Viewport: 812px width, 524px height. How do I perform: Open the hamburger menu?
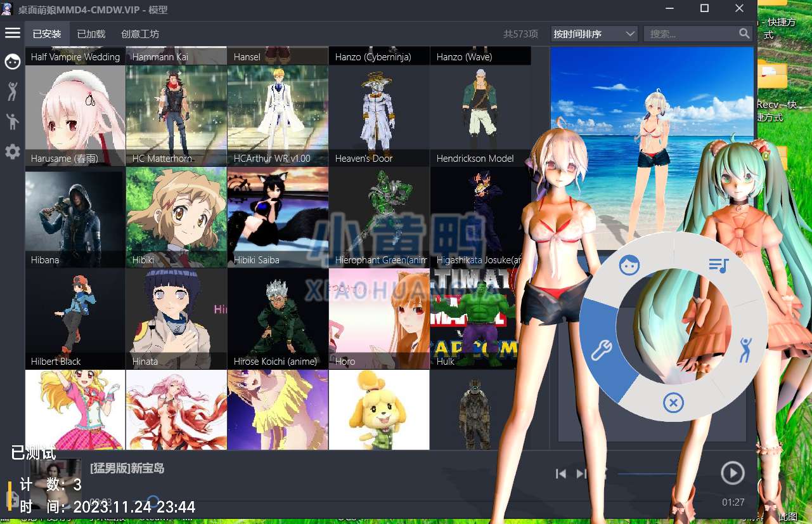(13, 33)
